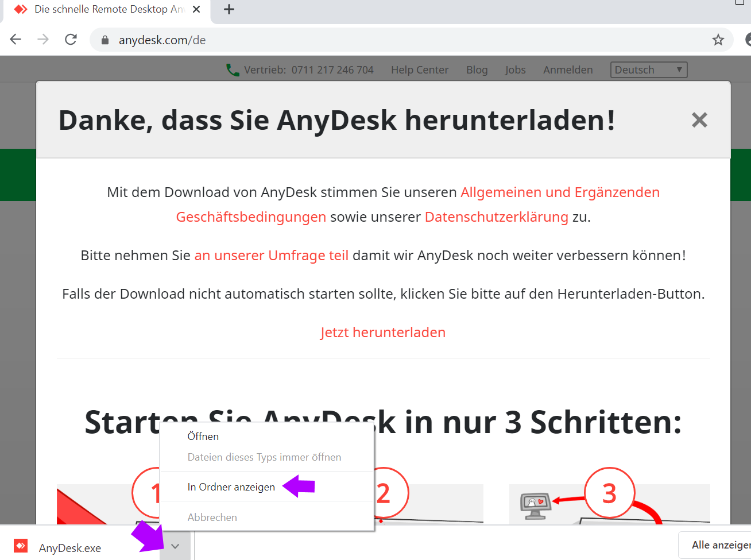The height and width of the screenshot is (560, 751).
Task: Select 'Dateien dieses Typs immer öffnen'
Action: coord(267,457)
